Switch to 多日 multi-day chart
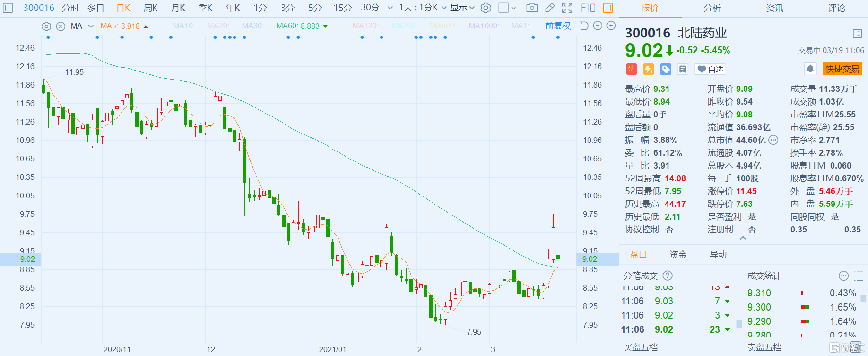The height and width of the screenshot is (356, 868). pos(96,8)
